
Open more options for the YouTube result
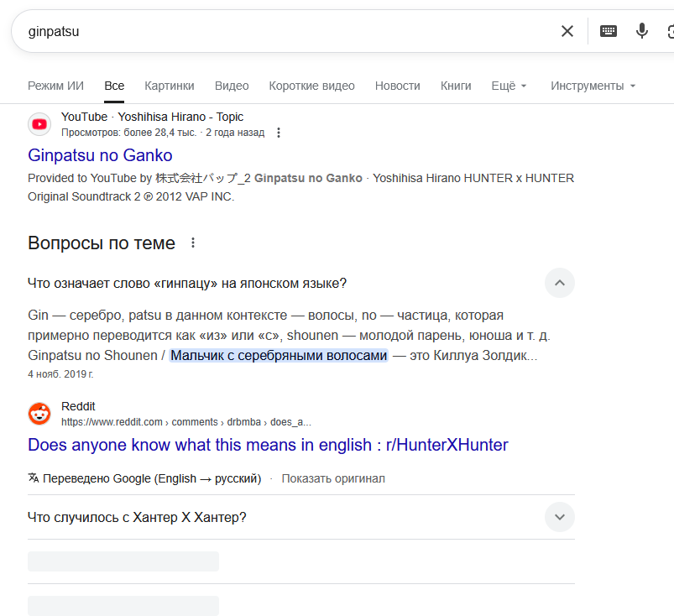279,133
